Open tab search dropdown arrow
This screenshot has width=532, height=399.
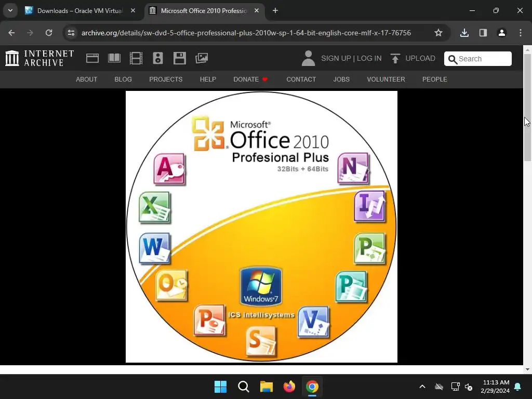(10, 10)
